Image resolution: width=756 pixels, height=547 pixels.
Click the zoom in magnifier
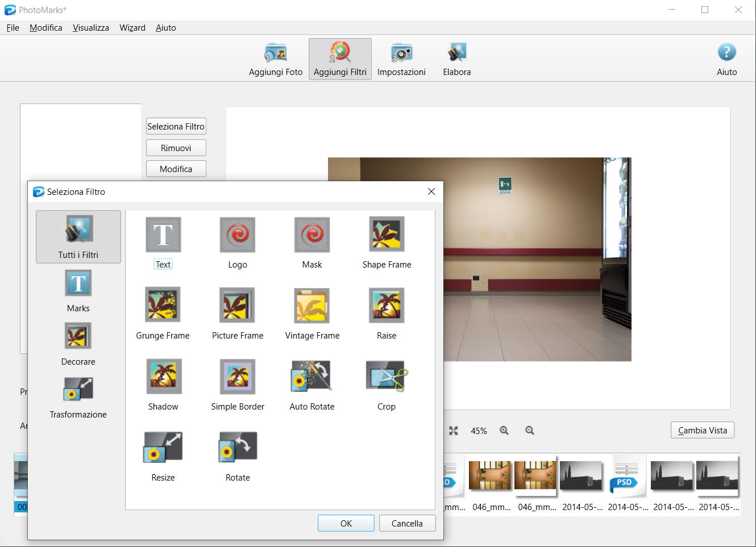[x=504, y=431]
